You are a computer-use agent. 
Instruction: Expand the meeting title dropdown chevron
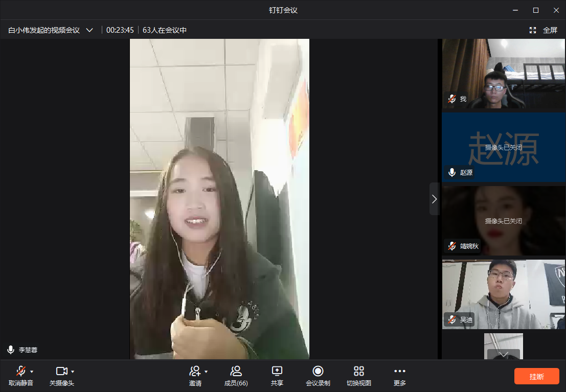coord(89,30)
